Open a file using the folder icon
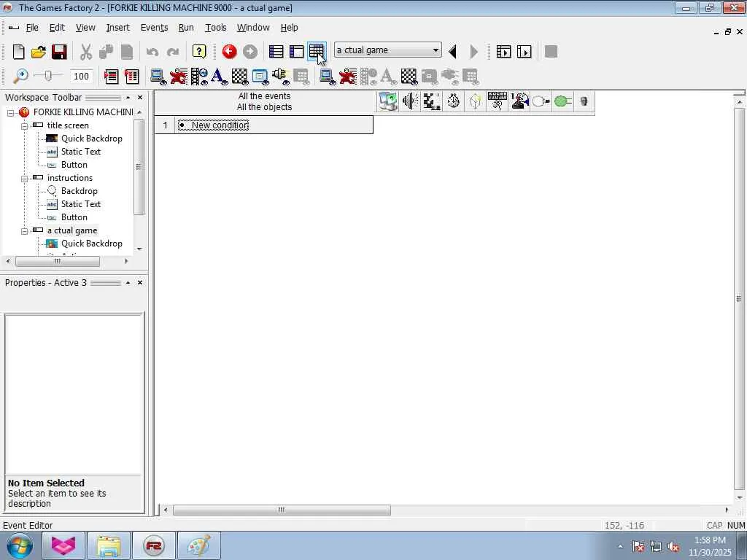The image size is (747, 560). (39, 52)
